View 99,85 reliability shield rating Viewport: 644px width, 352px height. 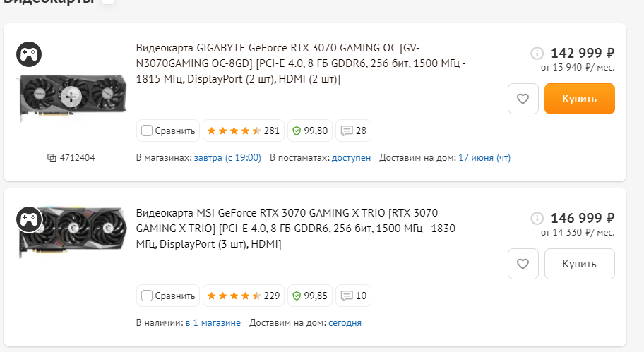(x=310, y=296)
